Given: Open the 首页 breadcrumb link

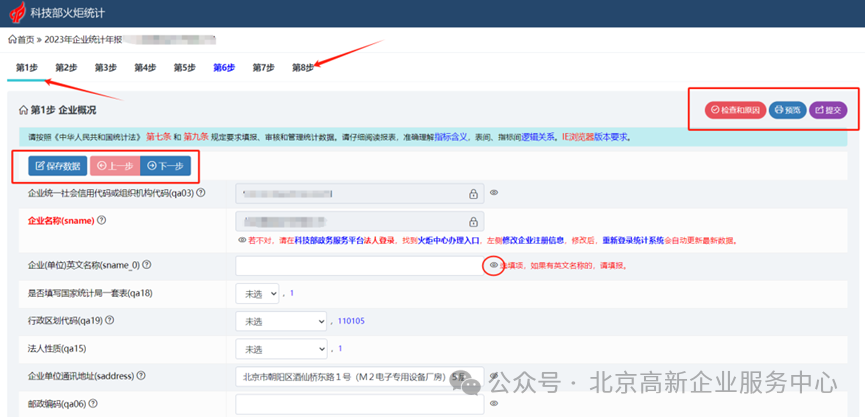Looking at the screenshot, I should click(x=25, y=40).
